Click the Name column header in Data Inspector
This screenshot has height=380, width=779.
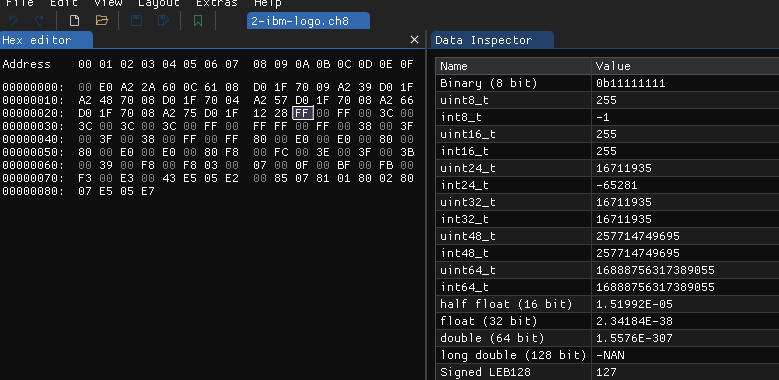coord(514,66)
